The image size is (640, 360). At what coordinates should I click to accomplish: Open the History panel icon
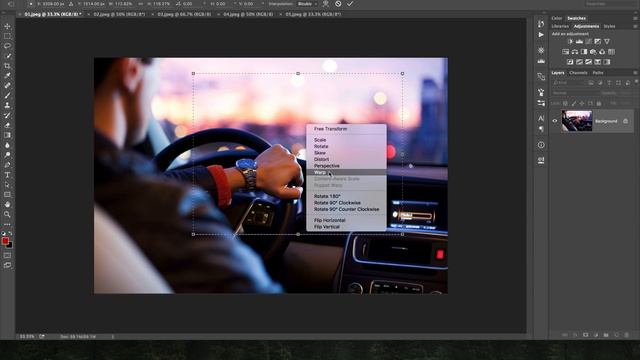coord(541,23)
